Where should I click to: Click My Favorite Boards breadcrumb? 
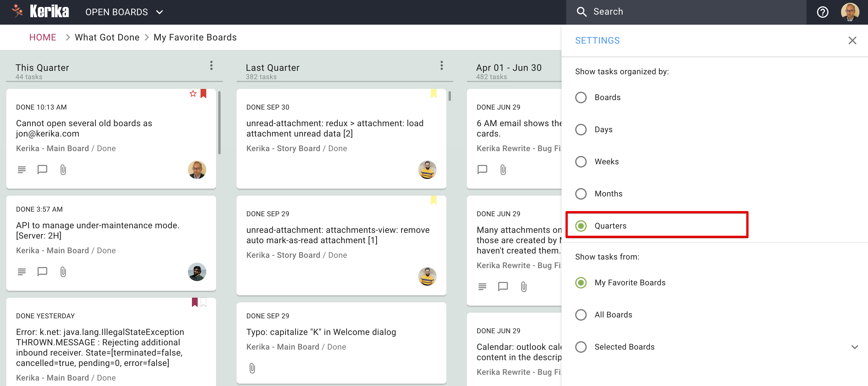tap(195, 37)
